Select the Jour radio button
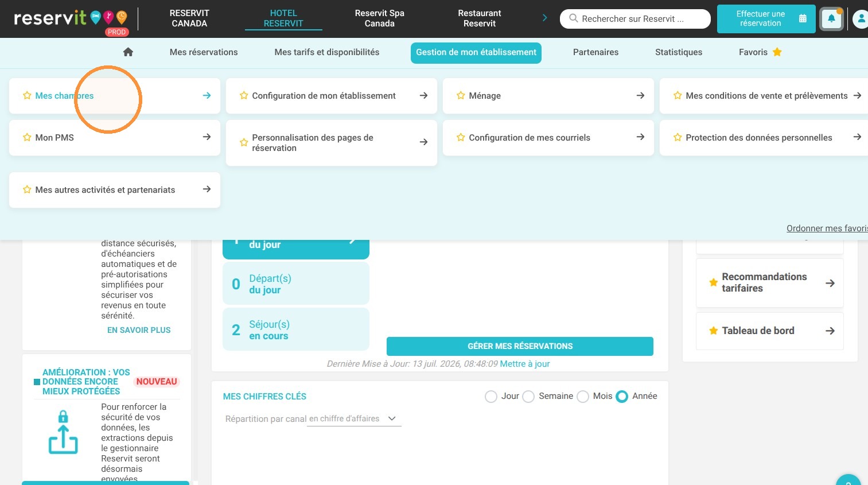This screenshot has height=485, width=868. pos(491,397)
